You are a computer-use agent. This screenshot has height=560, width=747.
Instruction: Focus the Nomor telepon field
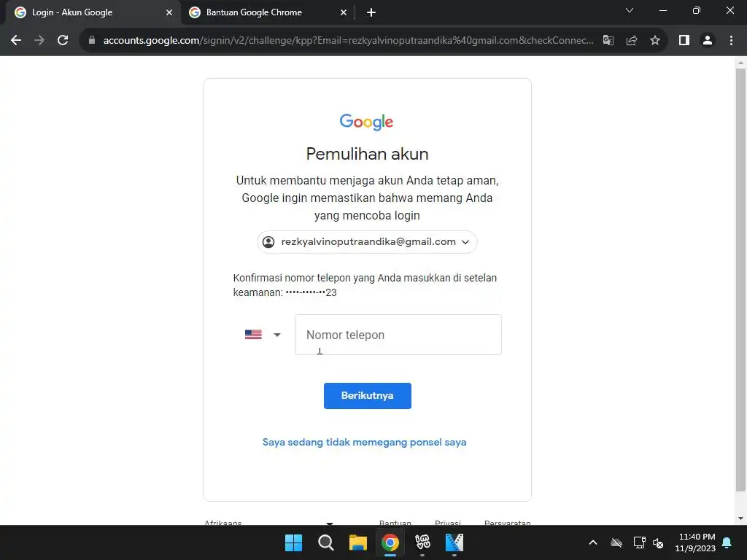point(398,335)
